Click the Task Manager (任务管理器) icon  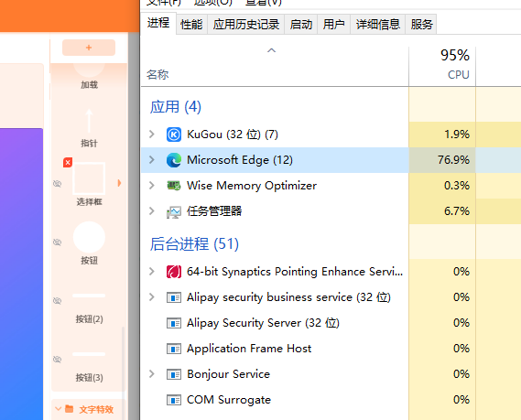pos(174,211)
